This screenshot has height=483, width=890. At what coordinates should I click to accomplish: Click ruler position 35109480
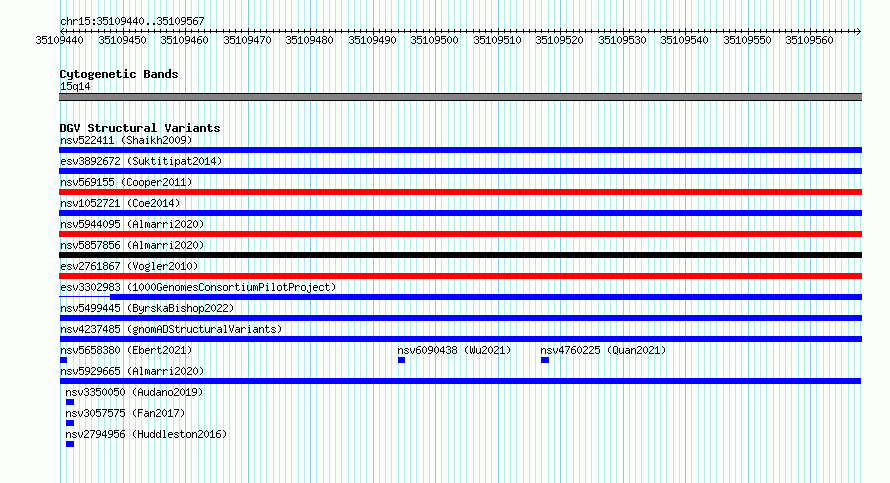309,40
